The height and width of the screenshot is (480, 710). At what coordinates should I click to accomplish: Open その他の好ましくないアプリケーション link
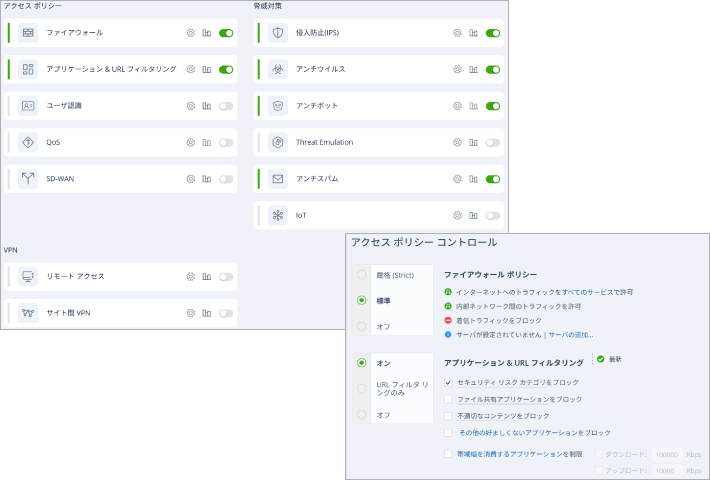coord(518,433)
